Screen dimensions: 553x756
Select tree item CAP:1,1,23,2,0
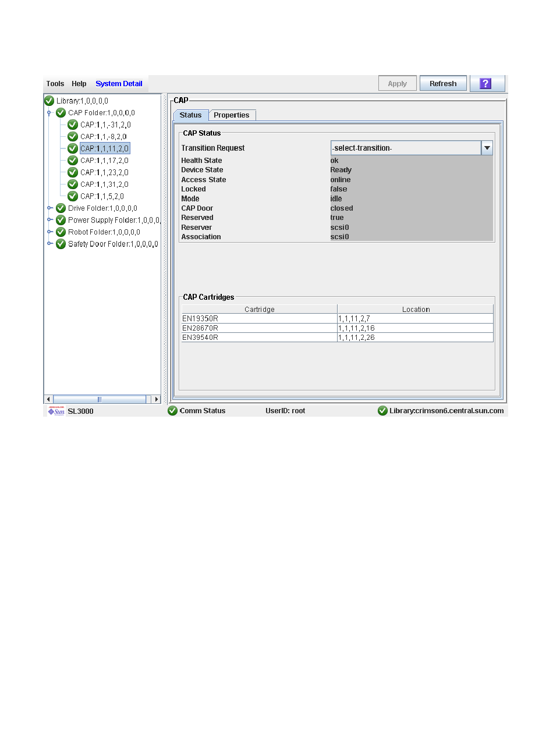pos(104,172)
